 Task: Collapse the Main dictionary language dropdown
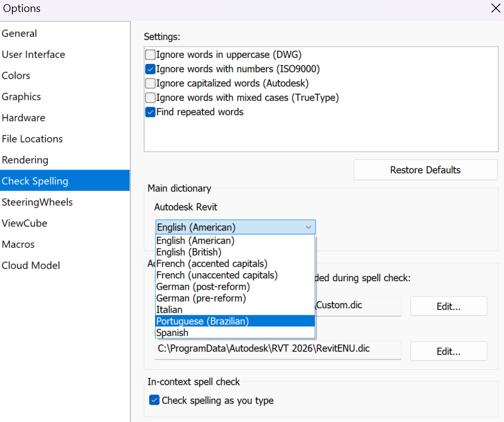coord(308,227)
